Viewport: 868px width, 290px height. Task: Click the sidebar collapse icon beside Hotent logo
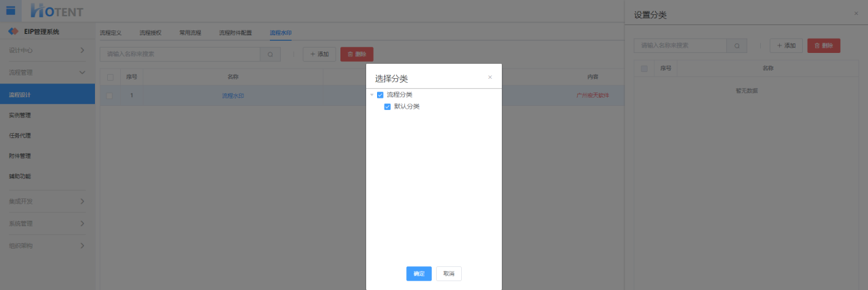pos(11,10)
